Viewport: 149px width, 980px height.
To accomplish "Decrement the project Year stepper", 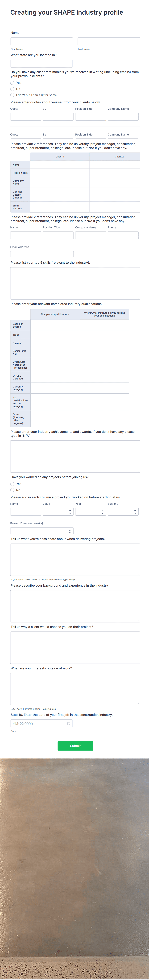I will (x=102, y=513).
